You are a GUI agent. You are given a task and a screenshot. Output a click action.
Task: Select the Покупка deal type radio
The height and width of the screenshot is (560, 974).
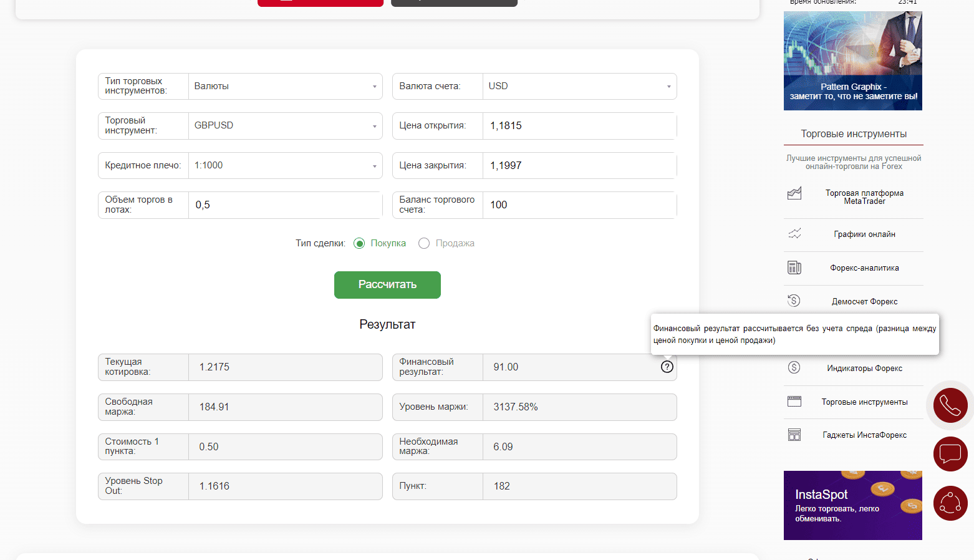pyautogui.click(x=359, y=243)
